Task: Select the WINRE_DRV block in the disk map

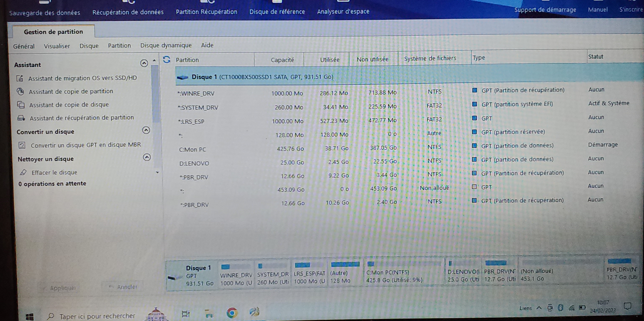Action: click(x=236, y=275)
